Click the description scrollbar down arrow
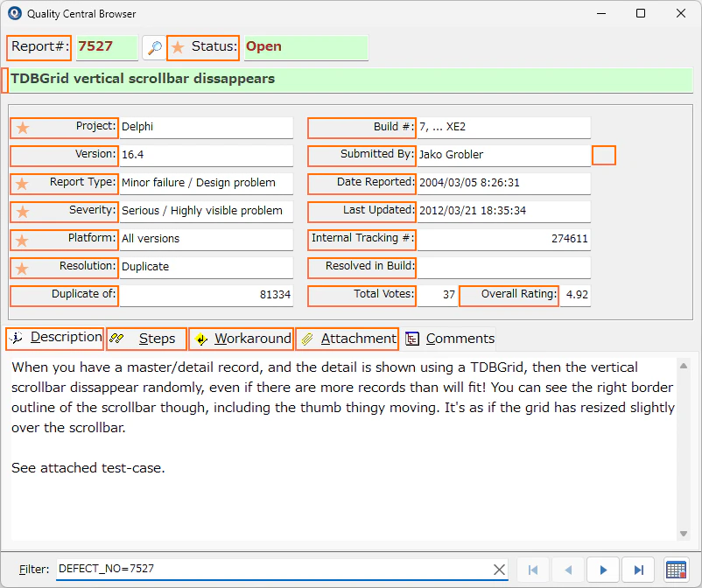The height and width of the screenshot is (588, 702). tap(684, 534)
